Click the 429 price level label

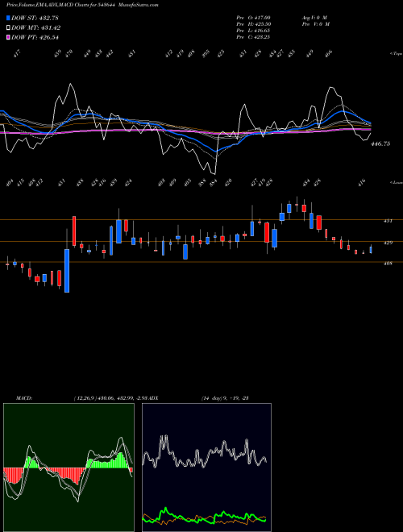tap(388, 243)
